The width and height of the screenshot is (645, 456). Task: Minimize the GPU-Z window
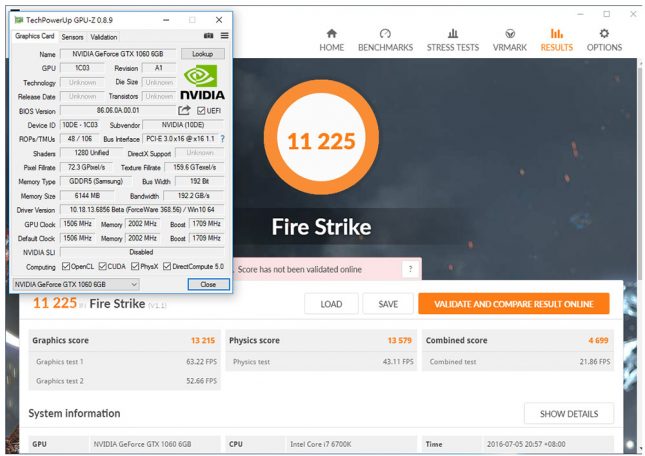pos(166,20)
